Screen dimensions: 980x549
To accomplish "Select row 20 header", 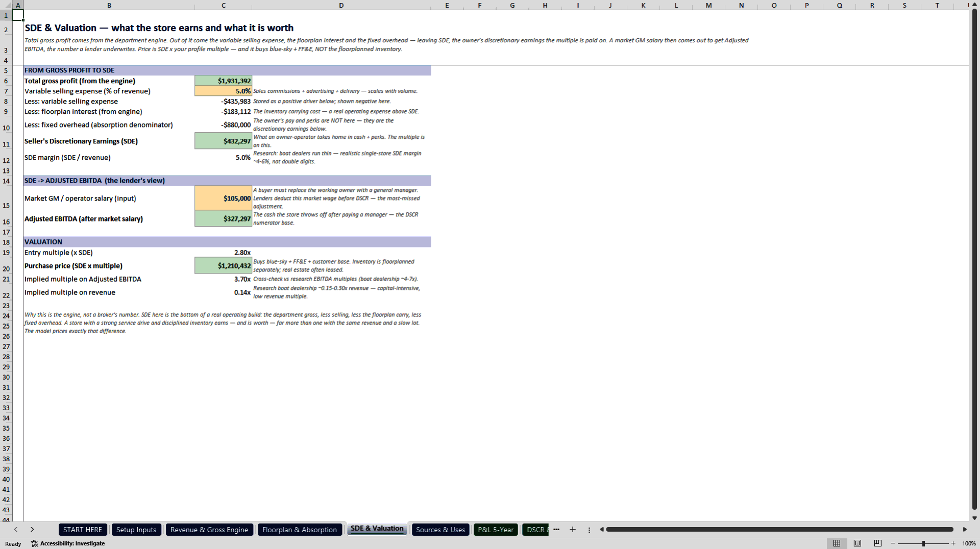I will click(x=6, y=266).
